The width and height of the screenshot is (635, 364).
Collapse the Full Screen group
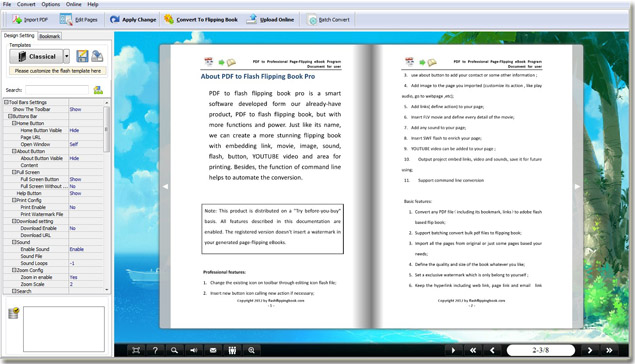coord(14,172)
